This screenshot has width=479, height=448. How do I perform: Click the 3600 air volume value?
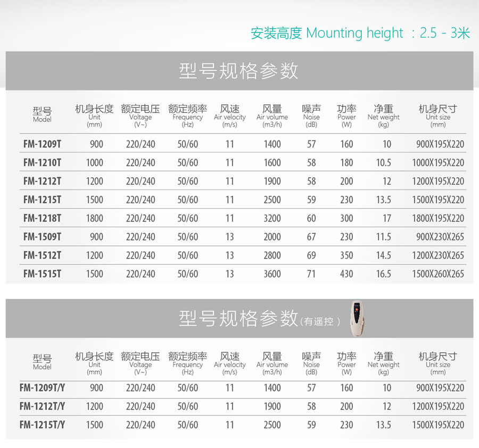[x=272, y=274]
